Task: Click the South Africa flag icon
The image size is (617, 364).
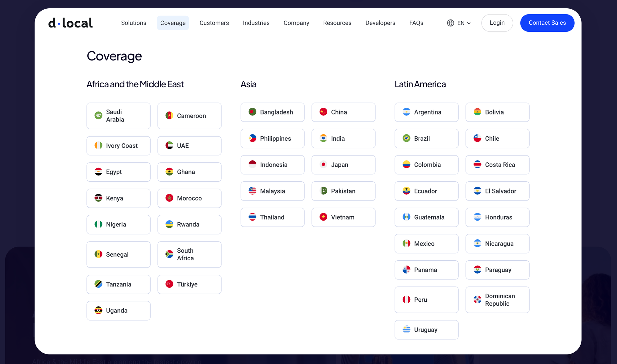Action: pyautogui.click(x=169, y=254)
